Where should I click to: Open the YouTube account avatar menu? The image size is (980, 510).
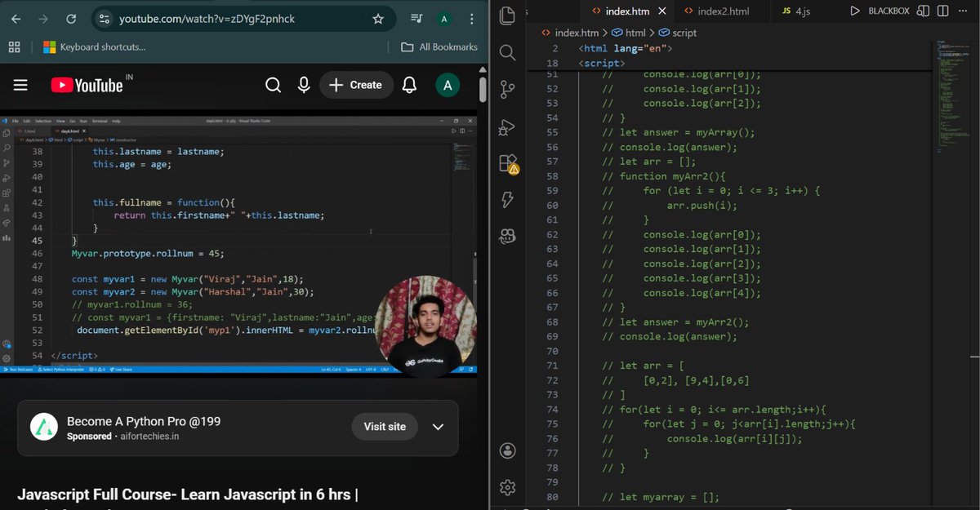(x=446, y=85)
